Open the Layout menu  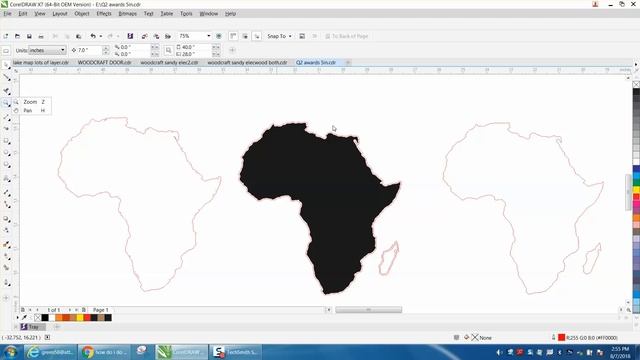(x=60, y=13)
